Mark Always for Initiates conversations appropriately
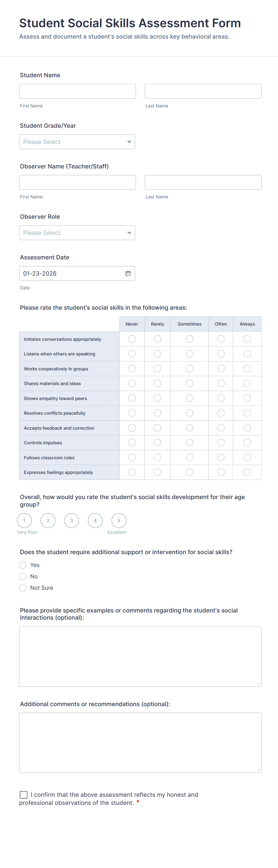The image size is (278, 868). 247,339
